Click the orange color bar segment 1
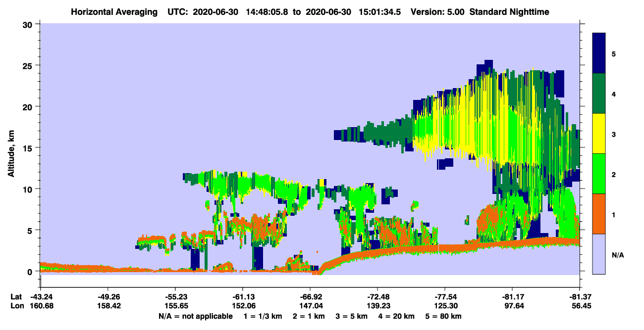 (599, 213)
